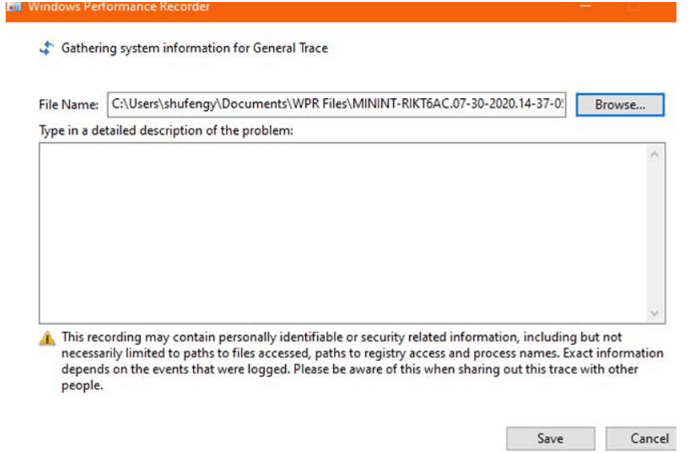Click the description box scrollbar track
Viewport: 688px width, 453px height.
pos(654,234)
